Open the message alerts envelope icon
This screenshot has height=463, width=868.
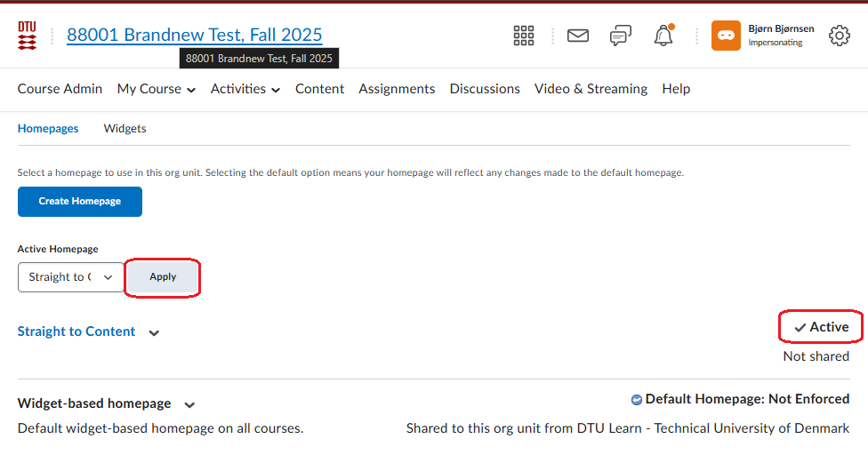(578, 36)
